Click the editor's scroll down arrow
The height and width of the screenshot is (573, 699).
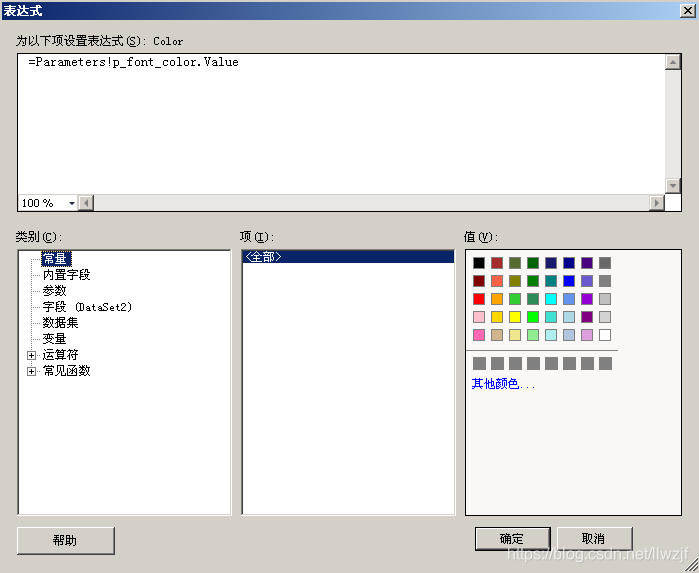(672, 185)
